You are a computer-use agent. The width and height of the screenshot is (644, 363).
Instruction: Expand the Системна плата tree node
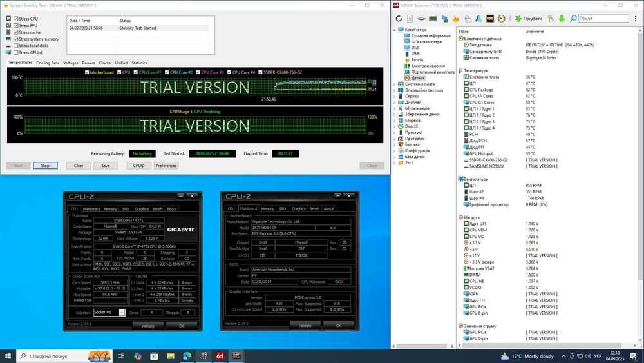[396, 84]
